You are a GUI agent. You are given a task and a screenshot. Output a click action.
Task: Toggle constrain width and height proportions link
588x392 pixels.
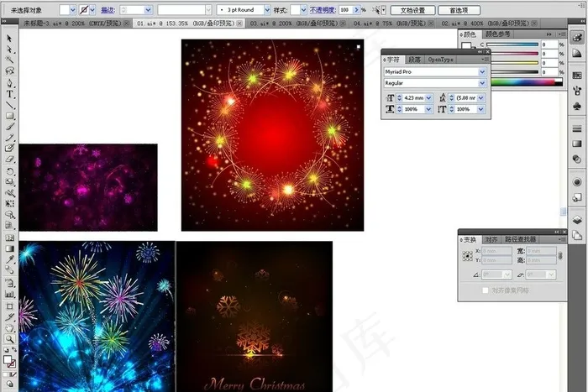[560, 255]
